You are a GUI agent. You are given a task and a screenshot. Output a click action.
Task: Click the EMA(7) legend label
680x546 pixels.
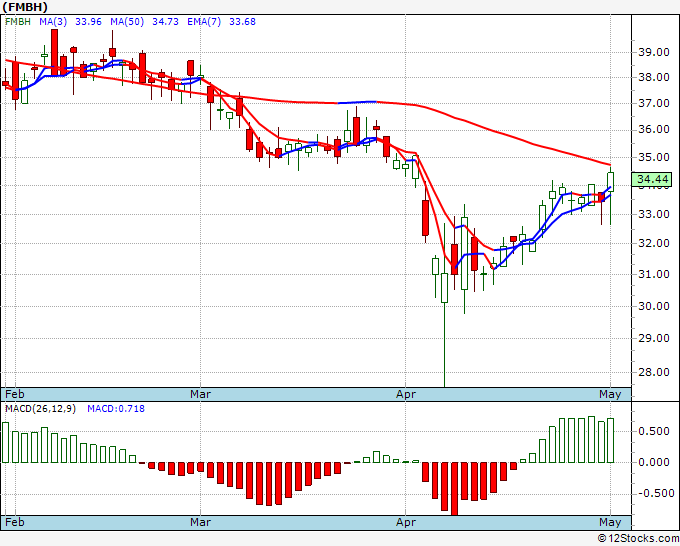tap(204, 22)
